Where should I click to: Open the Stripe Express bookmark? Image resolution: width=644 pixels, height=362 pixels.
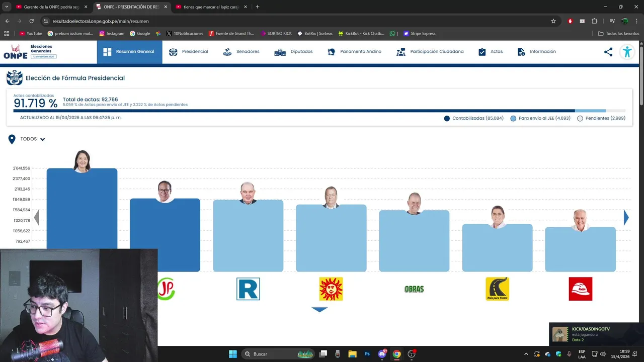[420, 34]
